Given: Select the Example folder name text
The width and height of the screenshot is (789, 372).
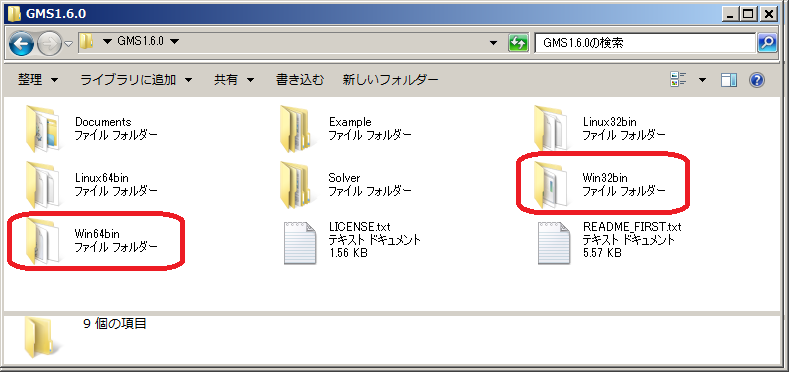Looking at the screenshot, I should point(350,122).
